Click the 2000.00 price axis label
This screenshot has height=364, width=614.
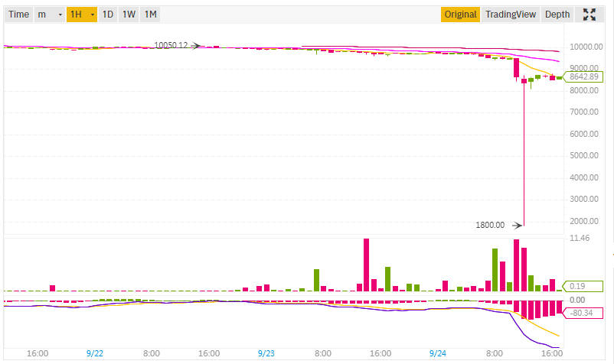(x=584, y=221)
